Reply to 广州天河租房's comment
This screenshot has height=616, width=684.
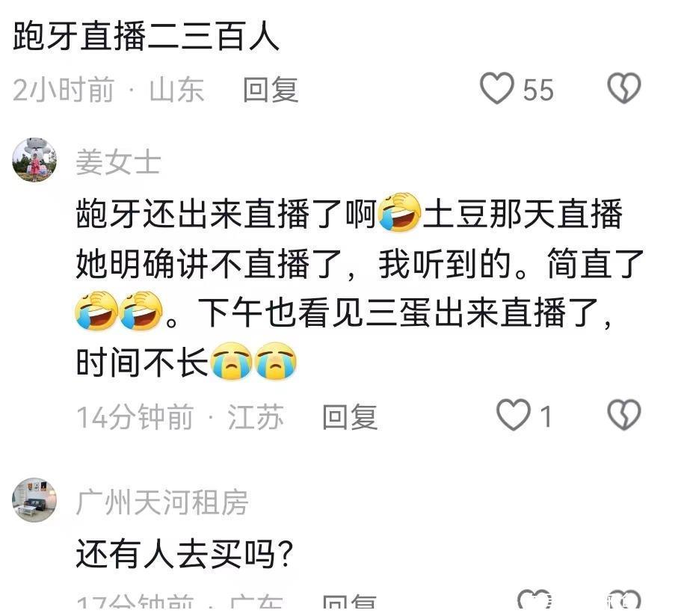(x=350, y=603)
